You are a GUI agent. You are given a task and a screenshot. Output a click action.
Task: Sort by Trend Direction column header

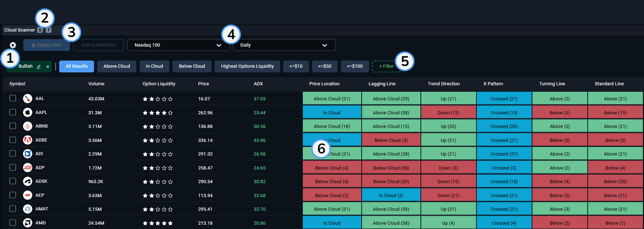[x=443, y=84]
